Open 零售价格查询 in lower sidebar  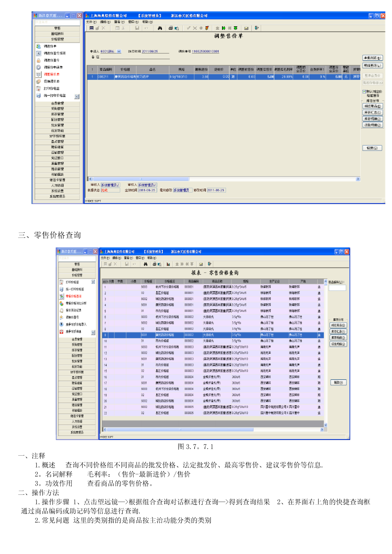(x=73, y=296)
